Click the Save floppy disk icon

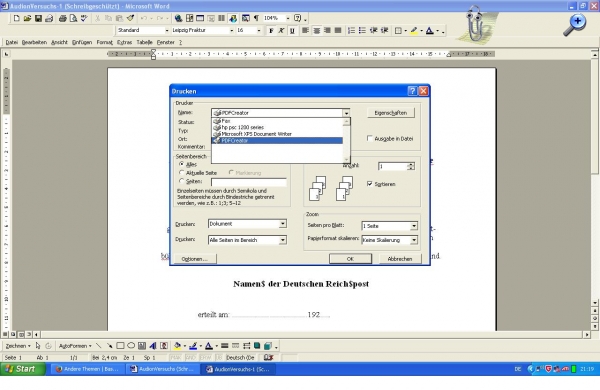(x=38, y=18)
